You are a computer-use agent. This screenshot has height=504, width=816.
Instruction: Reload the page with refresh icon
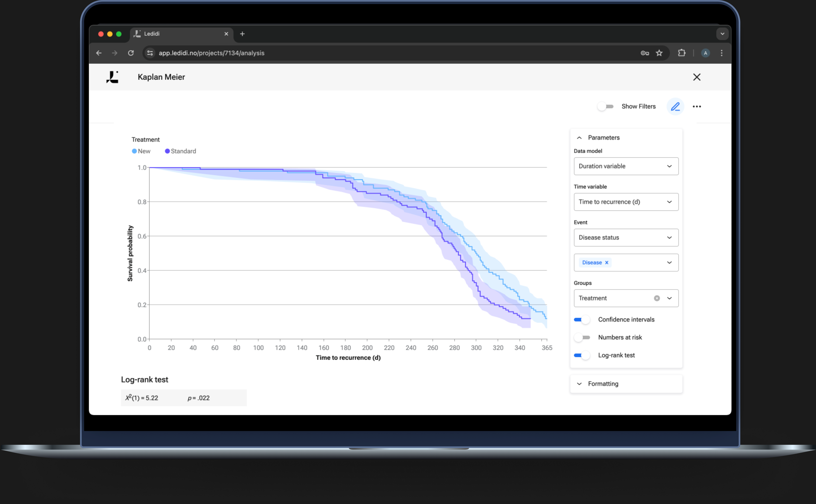pos(131,53)
